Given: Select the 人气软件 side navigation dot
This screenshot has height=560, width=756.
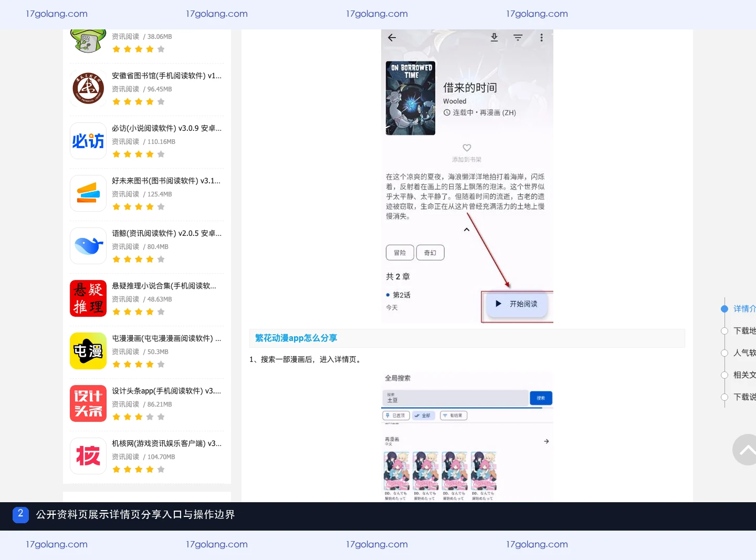Looking at the screenshot, I should click(x=724, y=353).
